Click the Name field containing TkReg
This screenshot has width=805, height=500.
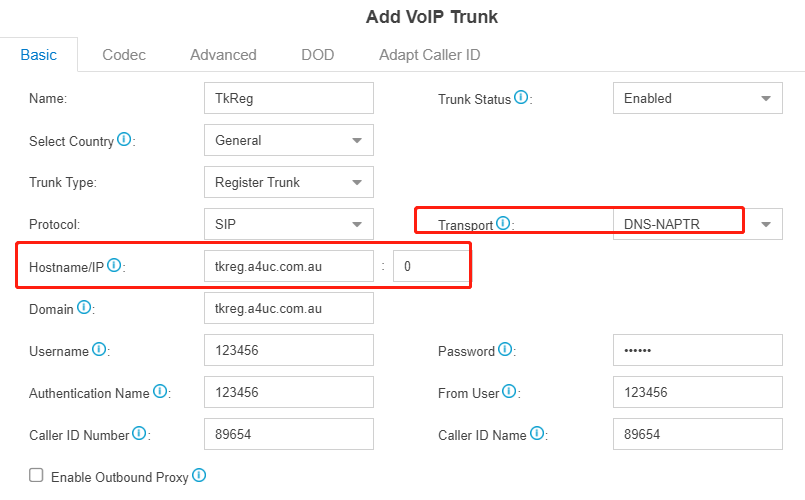tap(289, 98)
